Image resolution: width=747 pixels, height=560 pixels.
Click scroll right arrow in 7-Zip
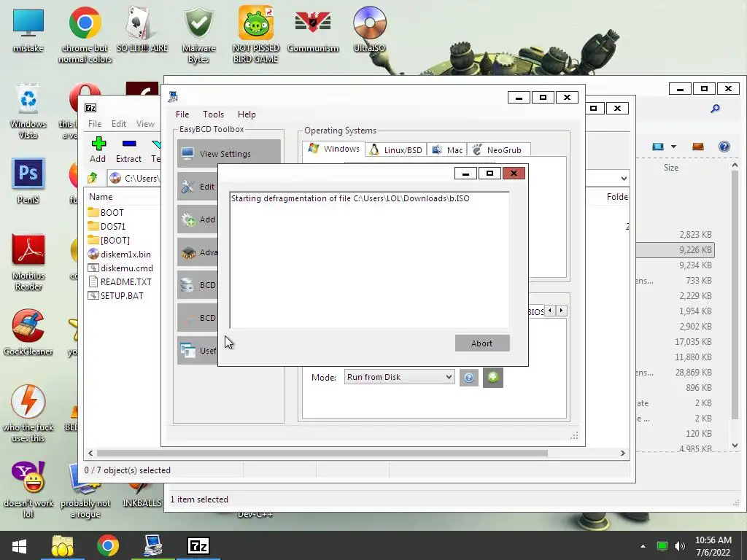tap(622, 454)
